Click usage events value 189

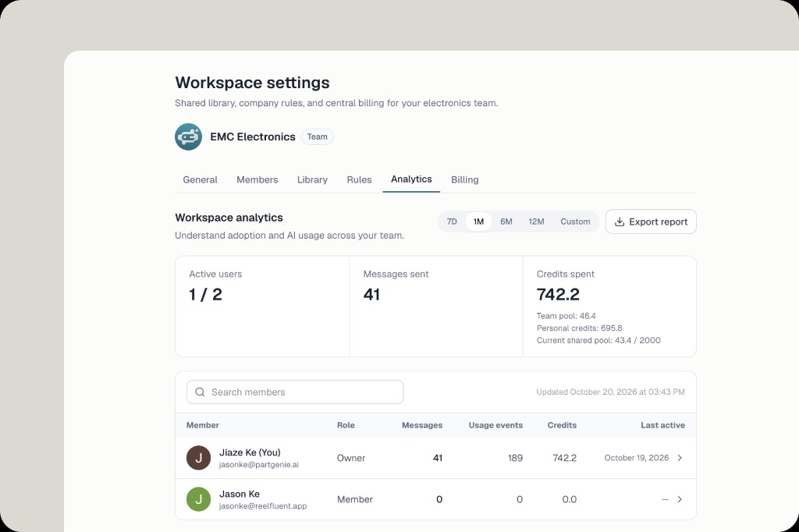pyautogui.click(x=515, y=458)
